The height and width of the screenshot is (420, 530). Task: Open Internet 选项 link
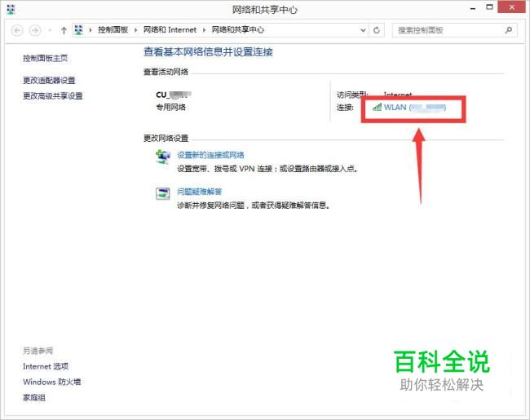point(46,366)
